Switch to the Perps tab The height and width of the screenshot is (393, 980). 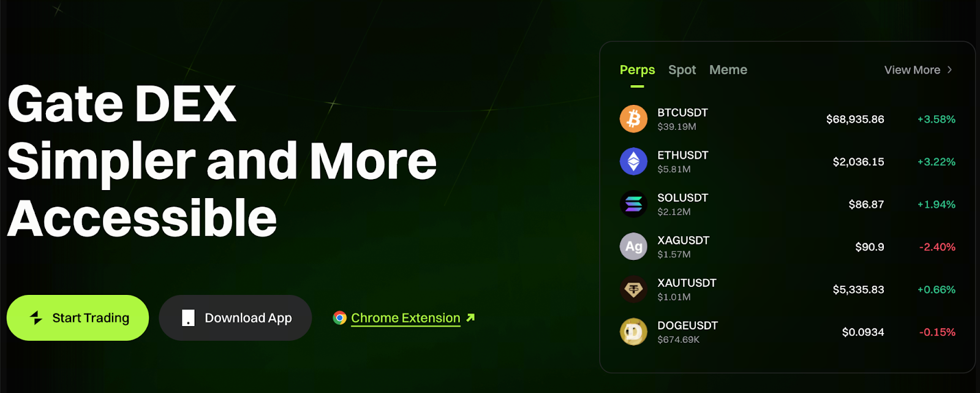pyautogui.click(x=637, y=70)
